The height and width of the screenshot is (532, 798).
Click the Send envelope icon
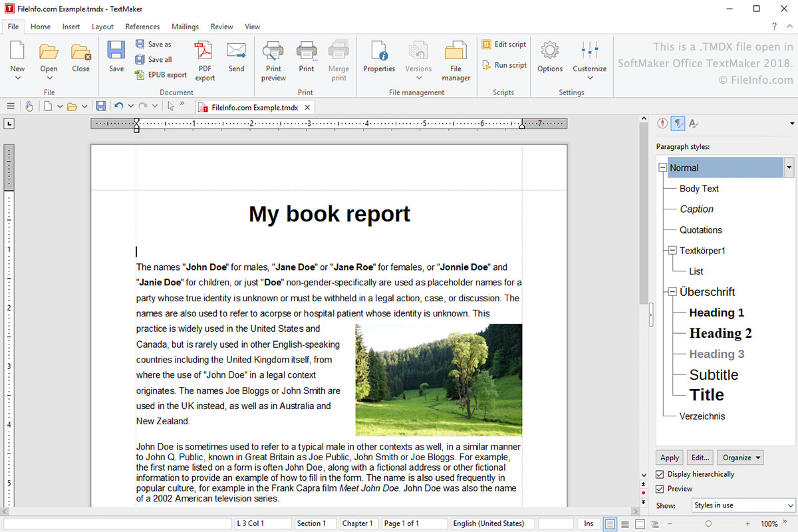point(236,51)
